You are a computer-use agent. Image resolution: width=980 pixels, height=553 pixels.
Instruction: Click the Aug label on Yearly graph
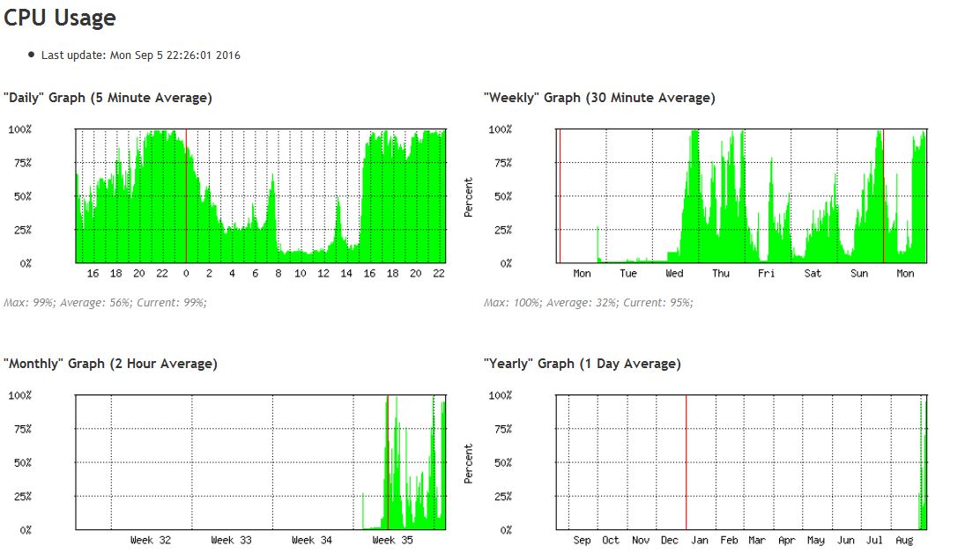[x=904, y=540]
